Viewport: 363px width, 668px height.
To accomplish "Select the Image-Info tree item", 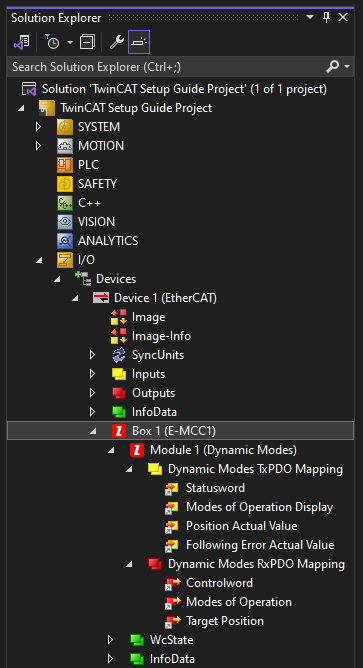I will [161, 336].
